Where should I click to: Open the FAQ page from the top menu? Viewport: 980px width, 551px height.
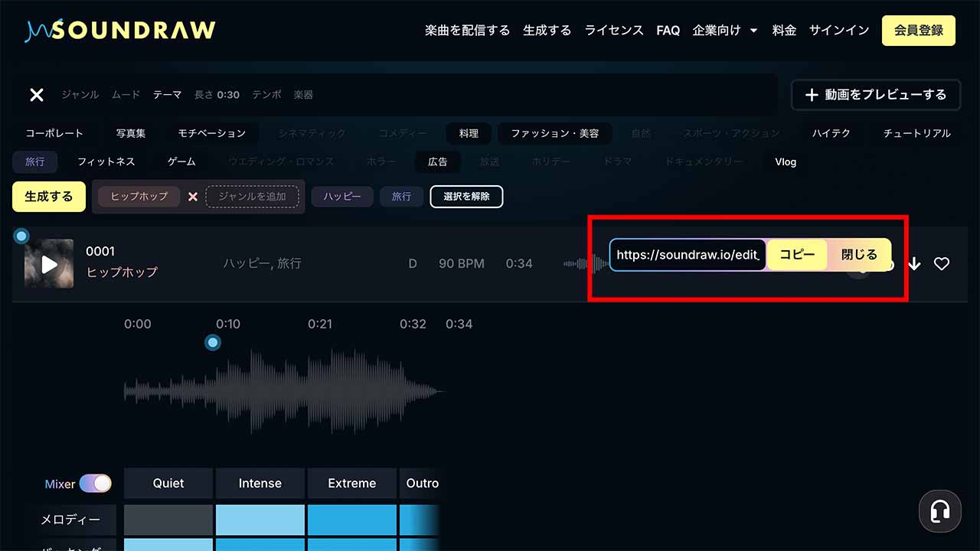tap(668, 30)
